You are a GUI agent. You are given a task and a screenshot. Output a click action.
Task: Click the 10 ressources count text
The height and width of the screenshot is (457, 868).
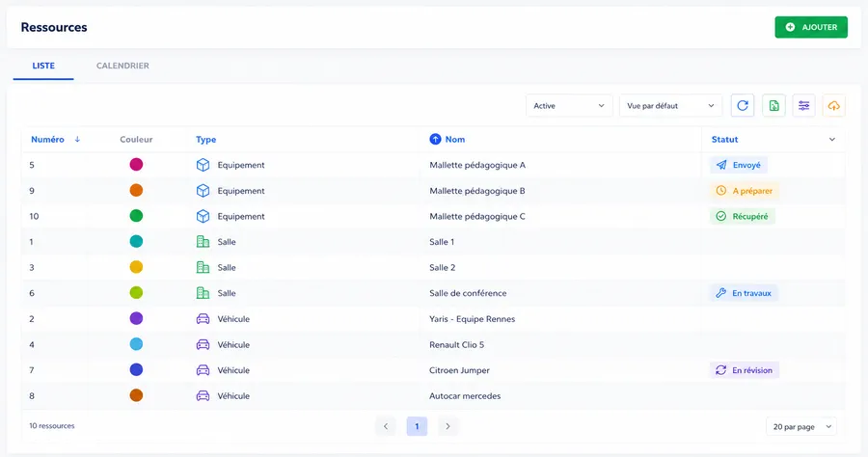point(52,426)
